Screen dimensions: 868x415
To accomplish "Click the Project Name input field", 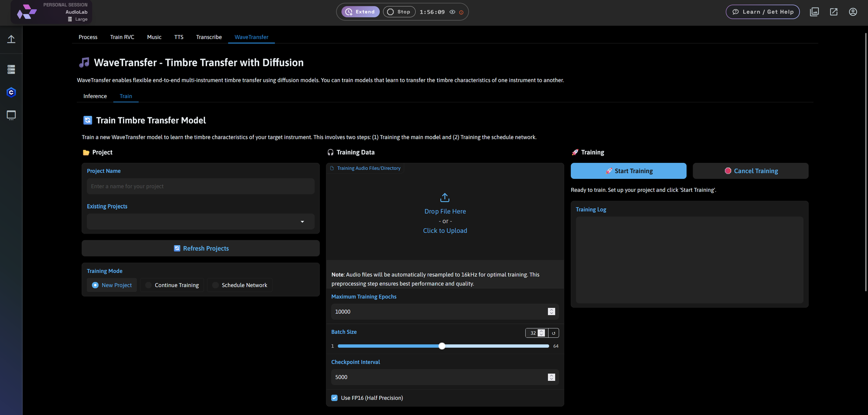I will (201, 186).
